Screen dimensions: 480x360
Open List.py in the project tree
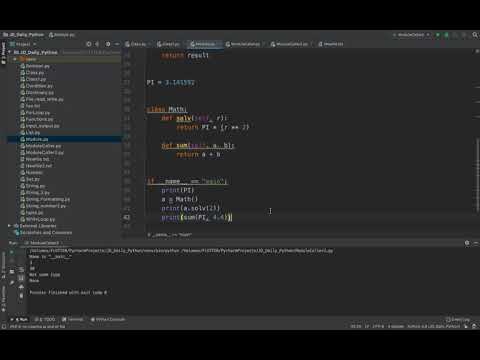[30, 132]
